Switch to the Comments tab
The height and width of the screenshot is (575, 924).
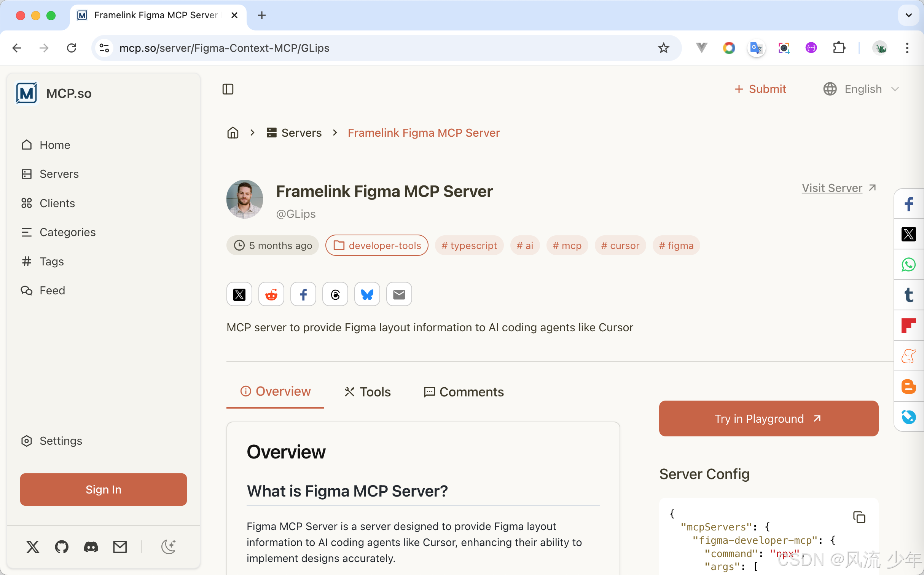[x=464, y=392]
